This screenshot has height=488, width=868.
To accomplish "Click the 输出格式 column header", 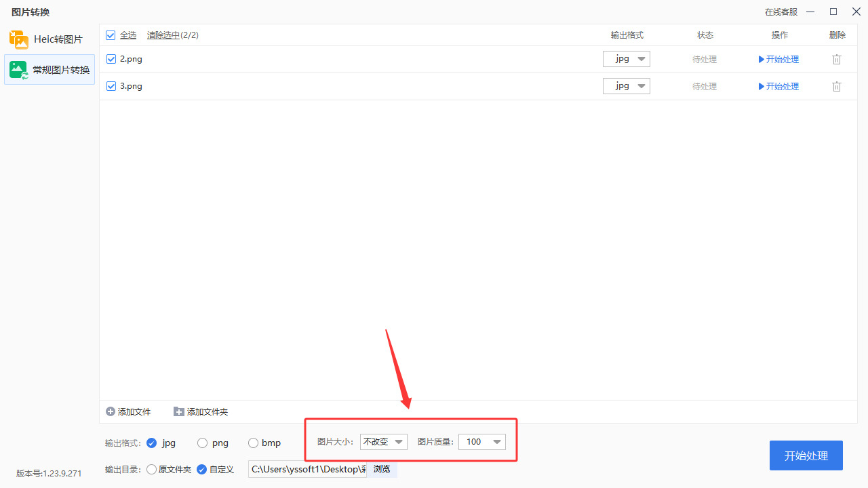I will (x=627, y=35).
